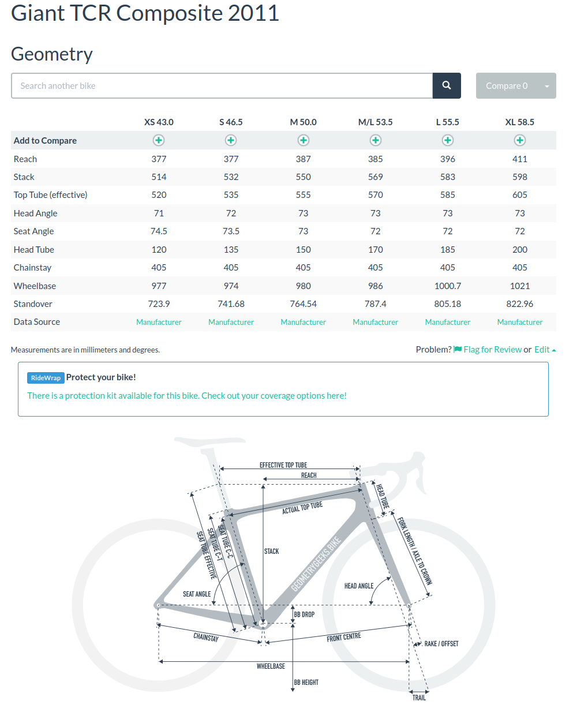Viewport: 588px width, 712px height.
Task: Add M/L 53.5 size to compare
Action: [x=376, y=140]
